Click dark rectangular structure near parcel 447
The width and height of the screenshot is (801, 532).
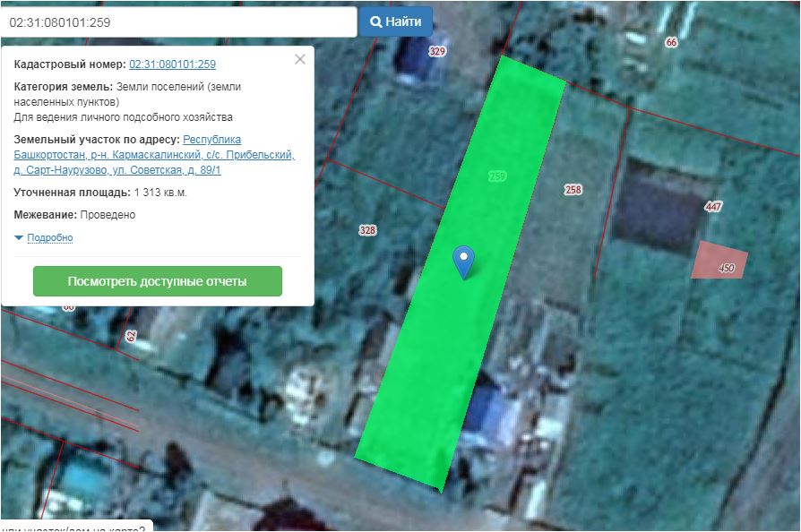click(x=659, y=206)
